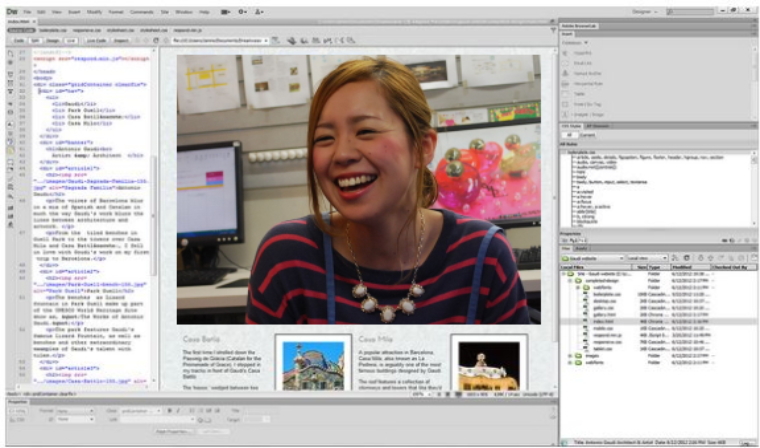Toggle Inspect mode
Screen dimensions: 760x448
[122, 41]
